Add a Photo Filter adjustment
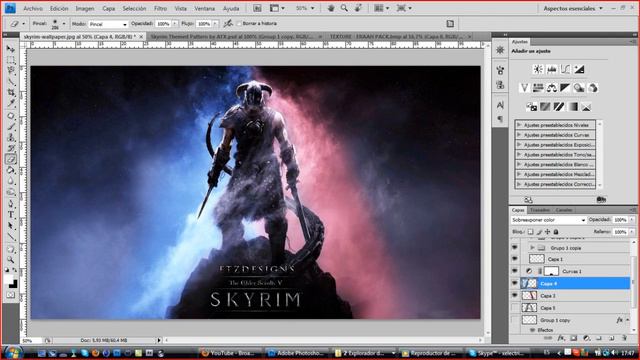 pos(579,88)
